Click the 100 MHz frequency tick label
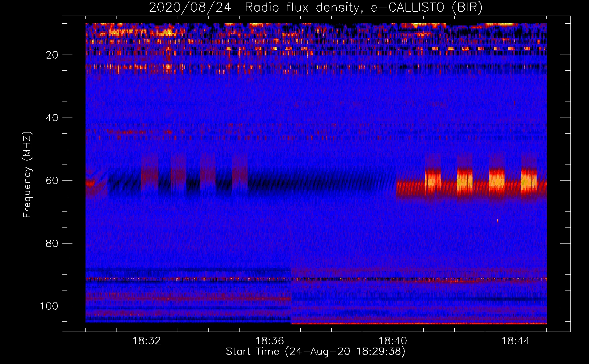Screen dimensions: 589x364 pos(49,306)
